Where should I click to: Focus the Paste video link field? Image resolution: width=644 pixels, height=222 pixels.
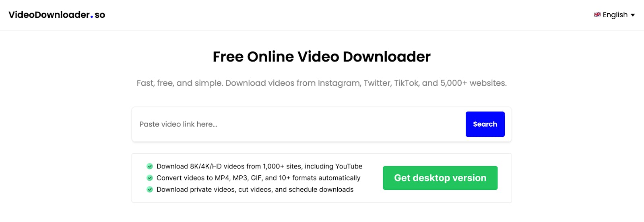click(299, 124)
